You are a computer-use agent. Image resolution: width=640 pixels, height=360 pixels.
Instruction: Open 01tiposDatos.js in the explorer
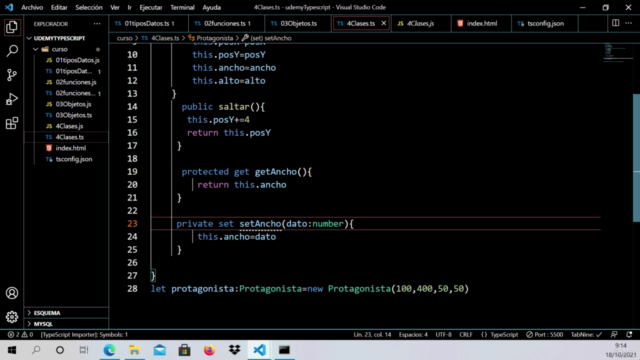click(77, 60)
